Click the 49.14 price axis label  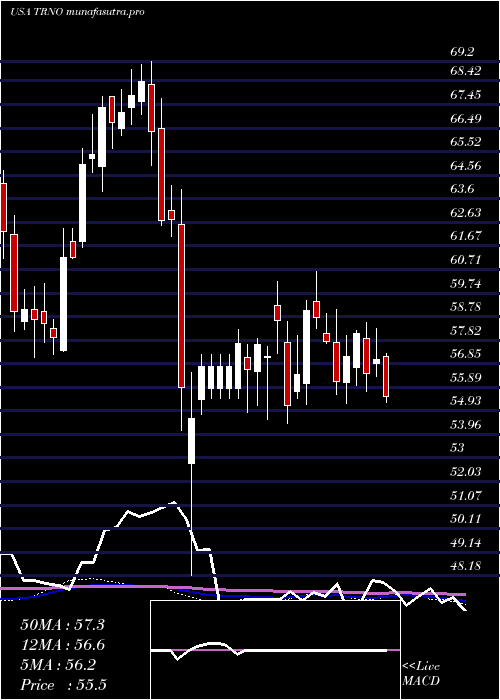466,542
